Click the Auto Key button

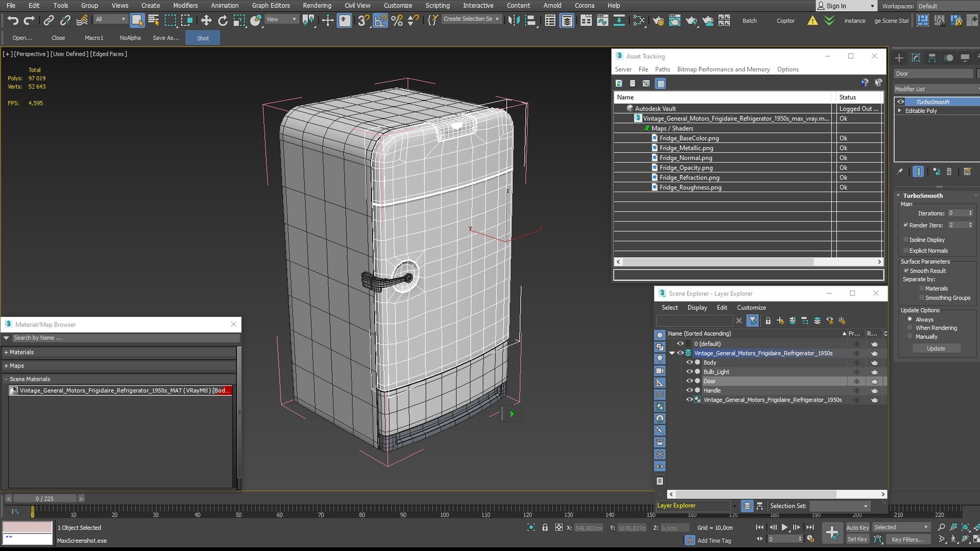(x=857, y=528)
